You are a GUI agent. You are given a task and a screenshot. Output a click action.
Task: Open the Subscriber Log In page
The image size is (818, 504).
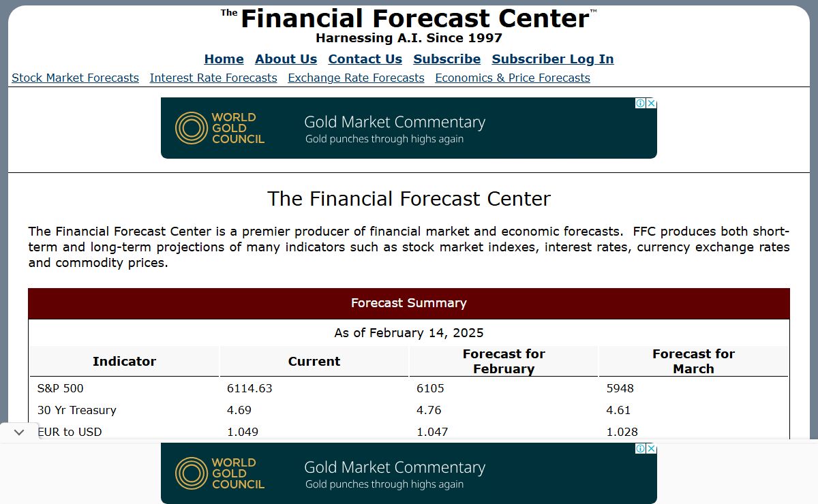(552, 59)
